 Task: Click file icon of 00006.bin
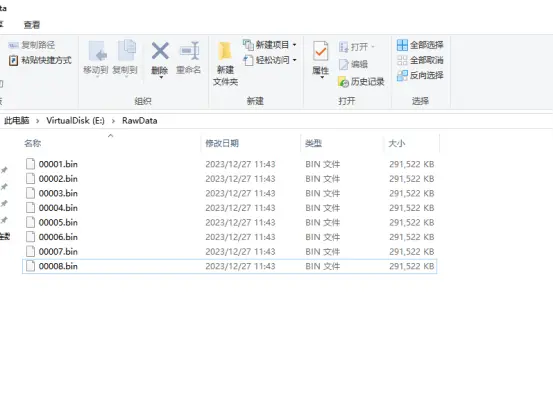click(x=31, y=237)
